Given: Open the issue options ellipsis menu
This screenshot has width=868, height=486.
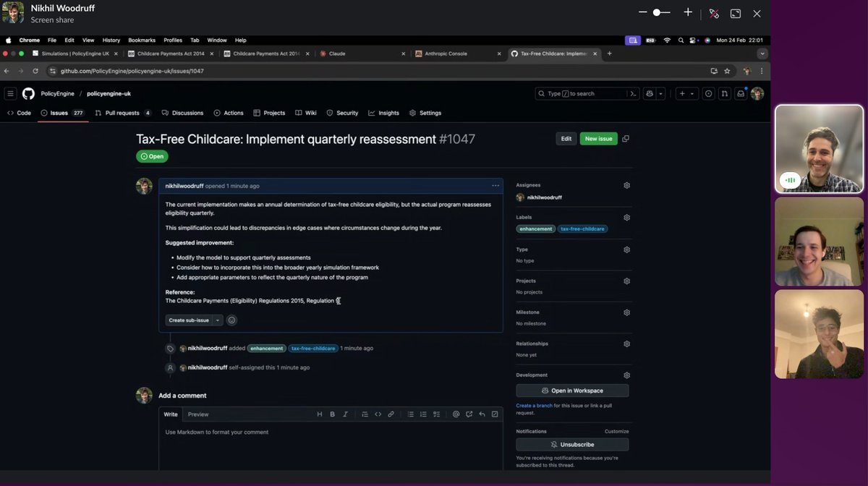Looking at the screenshot, I should click(x=496, y=185).
